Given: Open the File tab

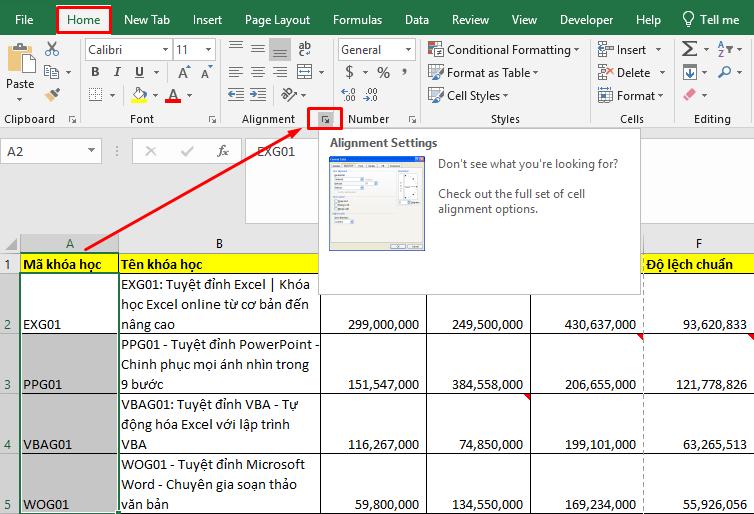Looking at the screenshot, I should 24,20.
